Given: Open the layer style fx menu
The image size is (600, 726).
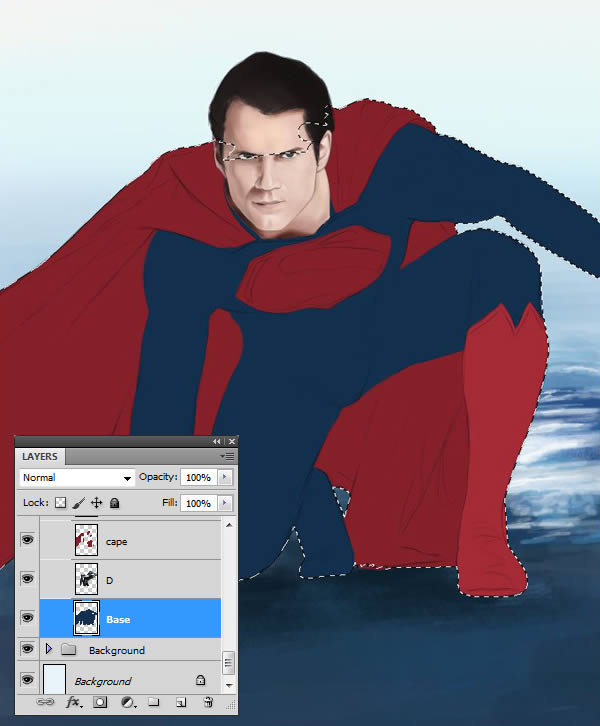Looking at the screenshot, I should pyautogui.click(x=74, y=702).
